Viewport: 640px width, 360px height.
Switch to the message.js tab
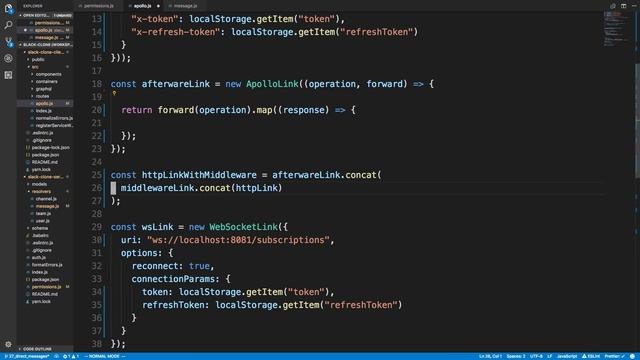[x=185, y=6]
